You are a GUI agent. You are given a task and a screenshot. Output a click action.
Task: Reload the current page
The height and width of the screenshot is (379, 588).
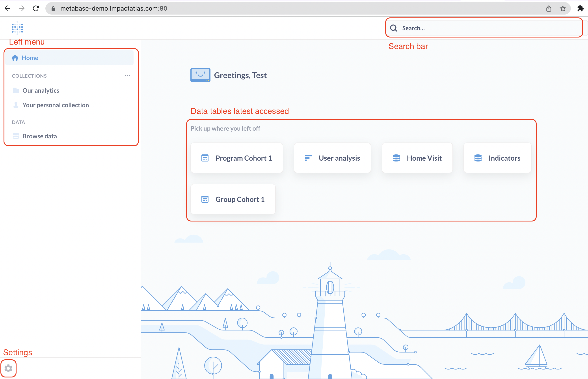[x=36, y=8]
